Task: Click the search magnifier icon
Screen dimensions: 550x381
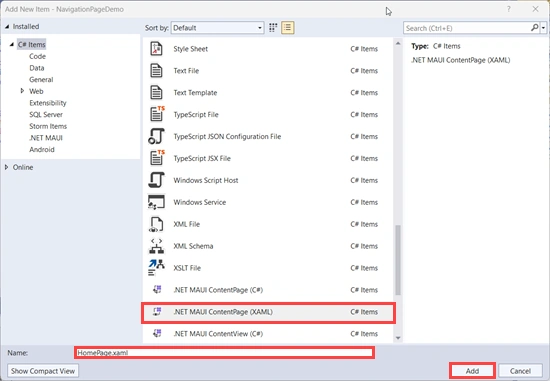Action: [x=534, y=28]
